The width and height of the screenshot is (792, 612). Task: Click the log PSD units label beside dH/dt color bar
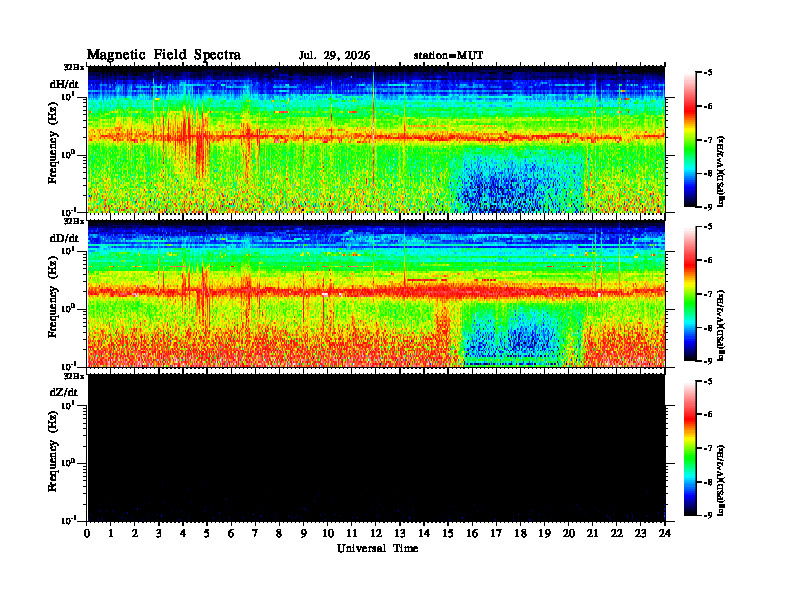(722, 171)
